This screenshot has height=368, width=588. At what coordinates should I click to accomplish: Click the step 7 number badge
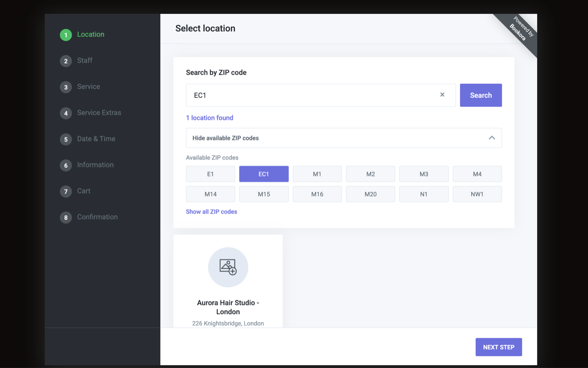66,191
